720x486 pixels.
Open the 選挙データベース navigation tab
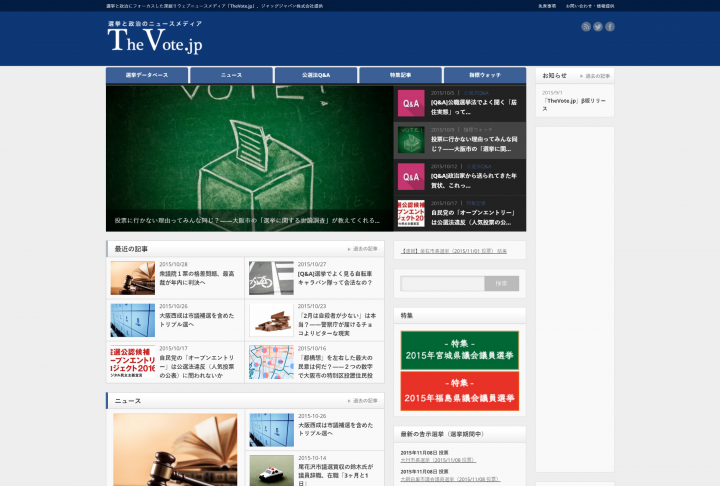point(147,75)
